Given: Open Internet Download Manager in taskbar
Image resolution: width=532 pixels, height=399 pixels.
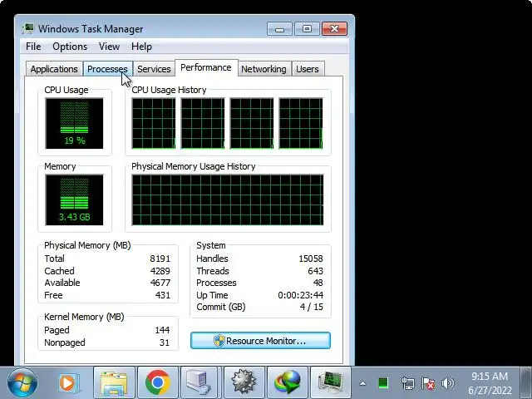Looking at the screenshot, I should (x=288, y=383).
